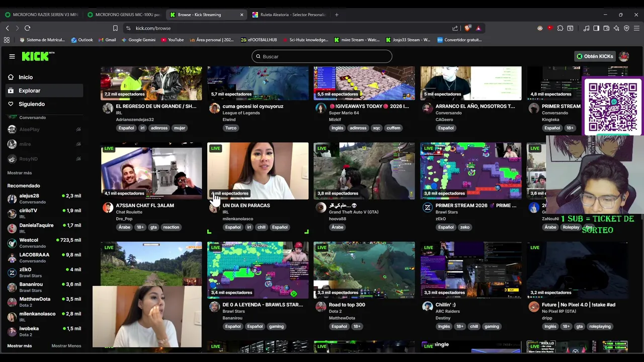The height and width of the screenshot is (362, 644).
Task: Switch to MICROFONO RAZER SEIREN V3 tab
Action: coord(41,15)
